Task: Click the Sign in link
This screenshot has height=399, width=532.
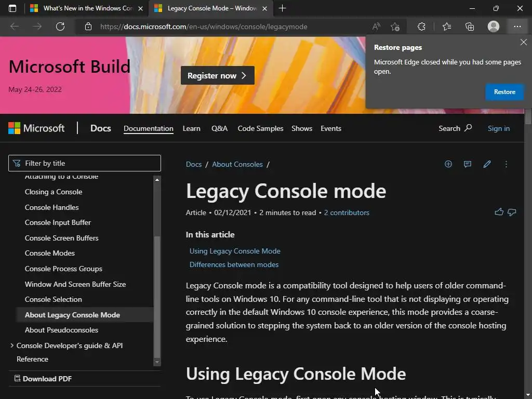Action: (x=498, y=129)
